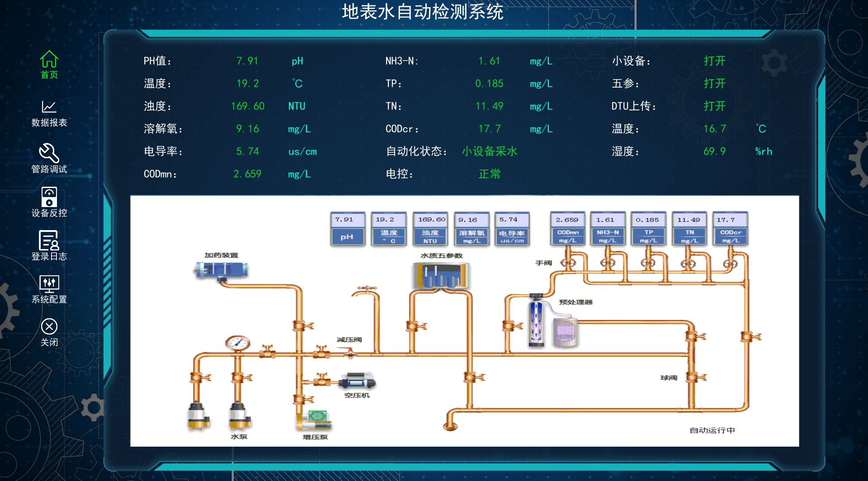The width and height of the screenshot is (868, 481).
Task: Click the TN reading 11.49
Action: 489,106
